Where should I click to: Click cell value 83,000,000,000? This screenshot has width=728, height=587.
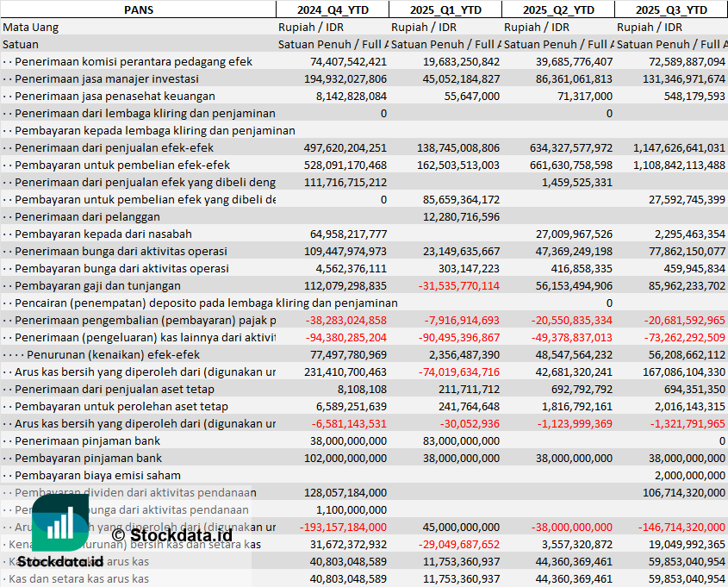pos(462,440)
